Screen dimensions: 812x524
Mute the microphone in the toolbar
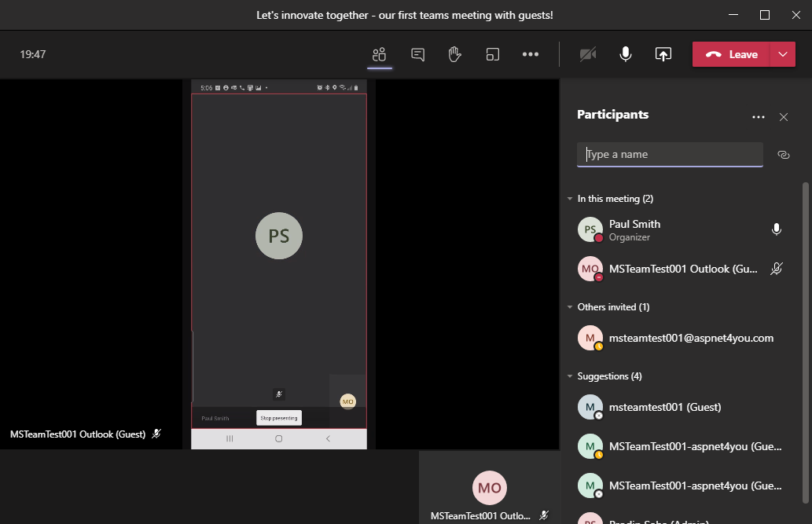click(626, 54)
